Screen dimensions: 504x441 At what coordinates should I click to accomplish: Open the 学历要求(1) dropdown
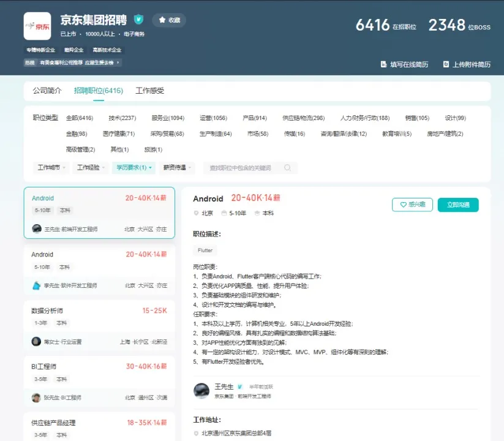[134, 167]
